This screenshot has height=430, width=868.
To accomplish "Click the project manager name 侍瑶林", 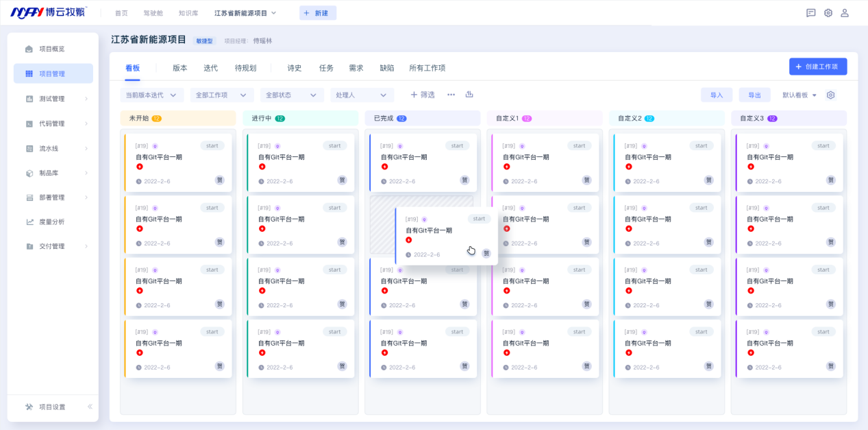I will tap(262, 41).
